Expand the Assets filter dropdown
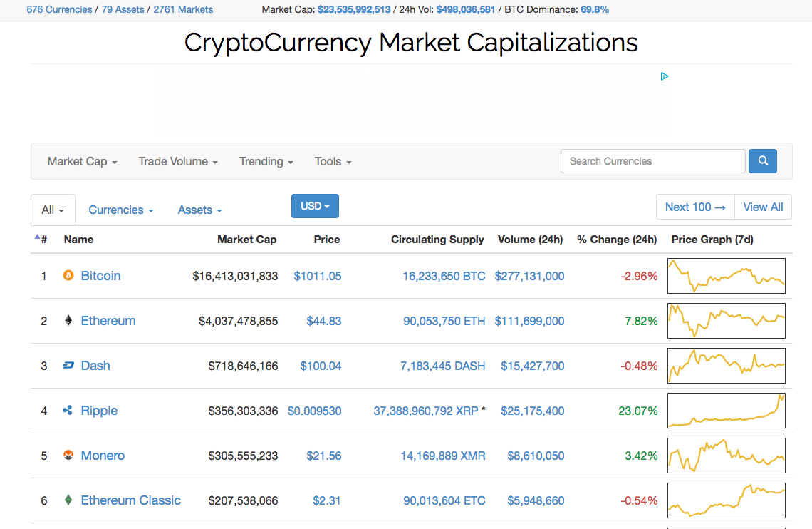The width and height of the screenshot is (812, 529). [x=200, y=210]
